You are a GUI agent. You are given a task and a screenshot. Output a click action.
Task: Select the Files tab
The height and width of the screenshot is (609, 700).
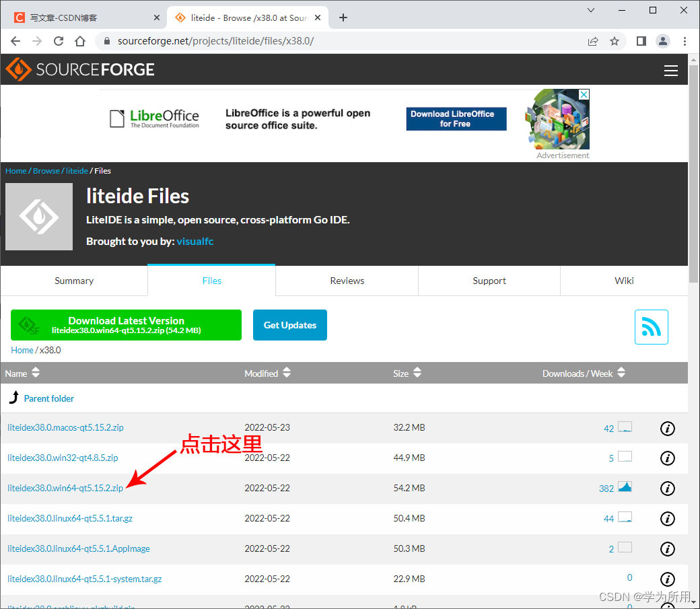[x=211, y=281]
